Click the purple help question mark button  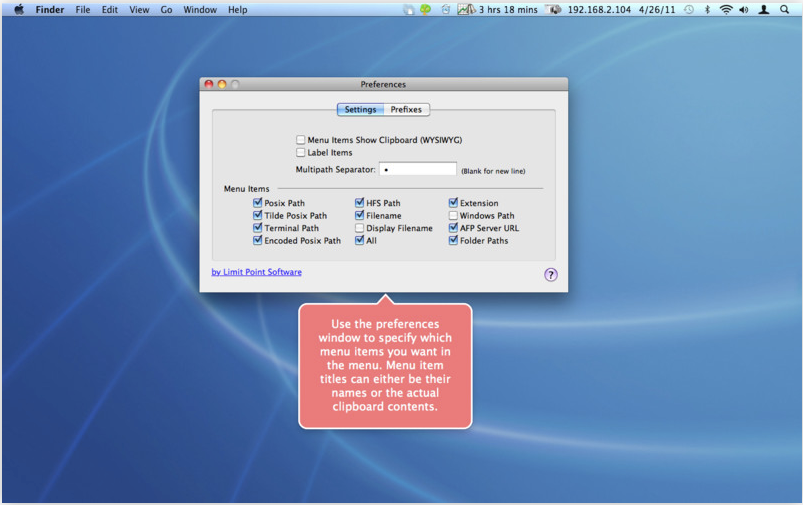click(550, 275)
